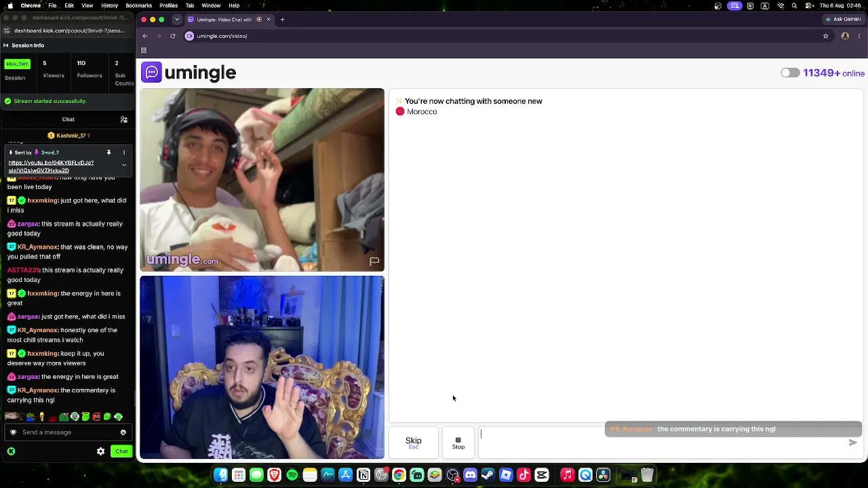Image resolution: width=868 pixels, height=488 pixels.
Task: Open the Chrome menu in the menu bar
Action: (31, 5)
